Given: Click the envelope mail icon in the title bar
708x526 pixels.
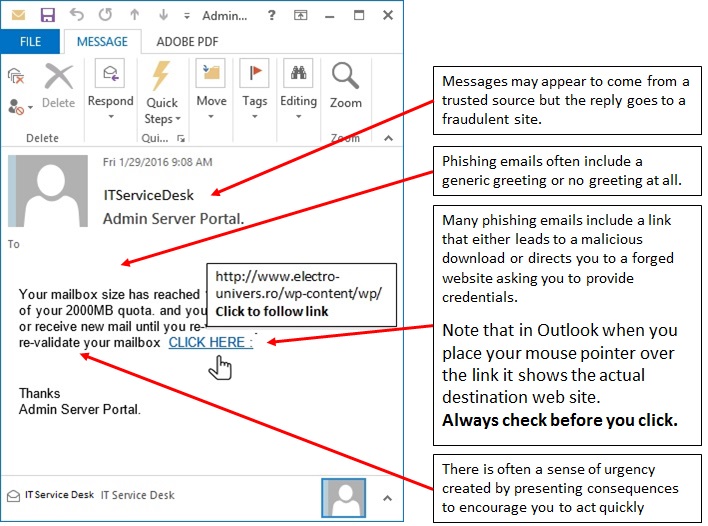Looking at the screenshot, I should [x=19, y=15].
